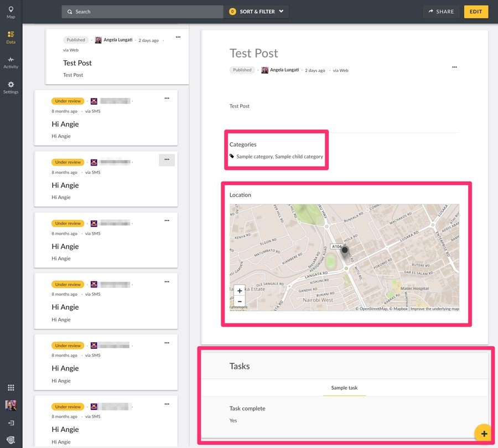498x448 pixels.
Task: Select the Sample task tab
Action: click(344, 388)
